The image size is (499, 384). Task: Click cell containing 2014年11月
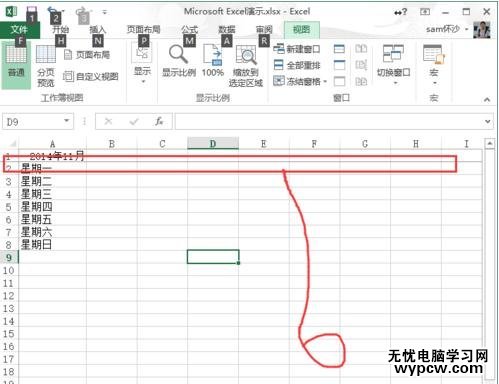coord(52,156)
